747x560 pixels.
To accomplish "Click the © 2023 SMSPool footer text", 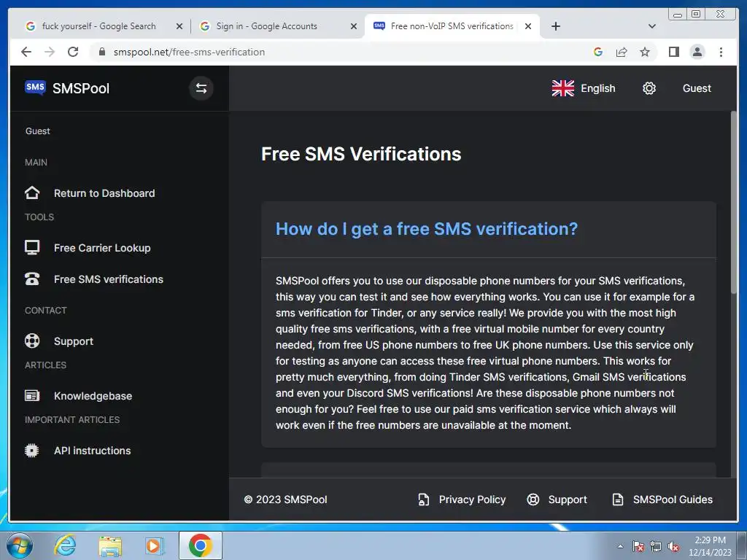I will [x=285, y=499].
